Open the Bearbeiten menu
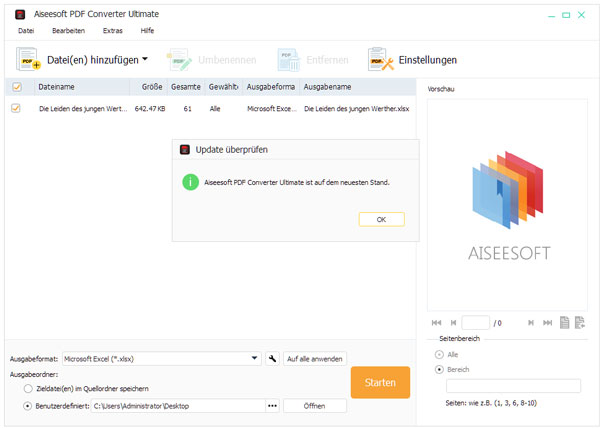The image size is (600, 428). click(x=68, y=31)
